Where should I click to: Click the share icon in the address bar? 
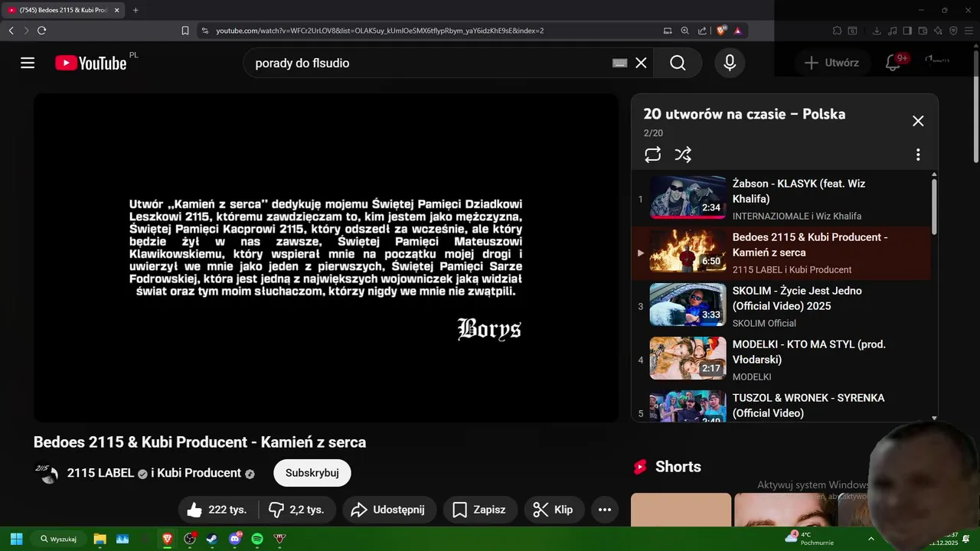point(702,31)
